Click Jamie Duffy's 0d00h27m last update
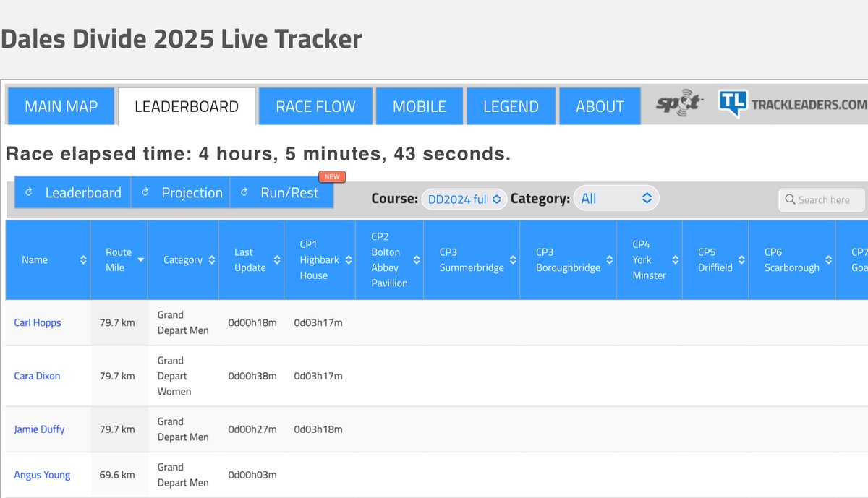 click(252, 429)
